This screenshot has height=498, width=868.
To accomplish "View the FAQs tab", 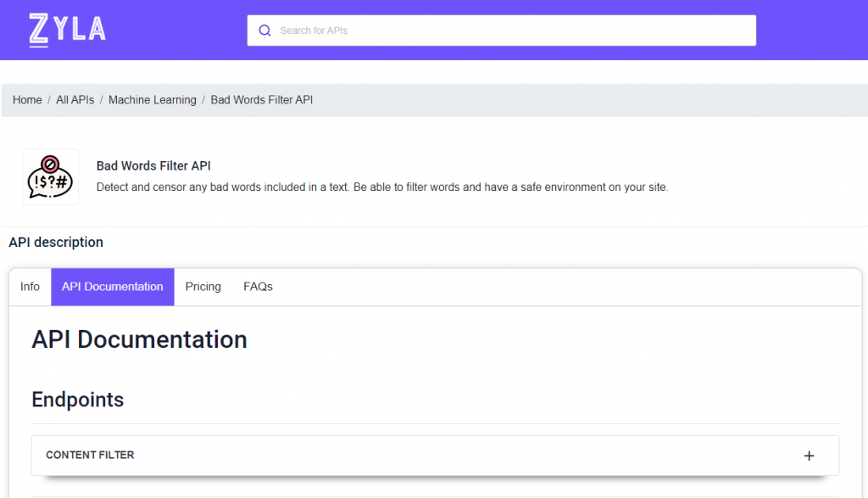I will click(258, 287).
